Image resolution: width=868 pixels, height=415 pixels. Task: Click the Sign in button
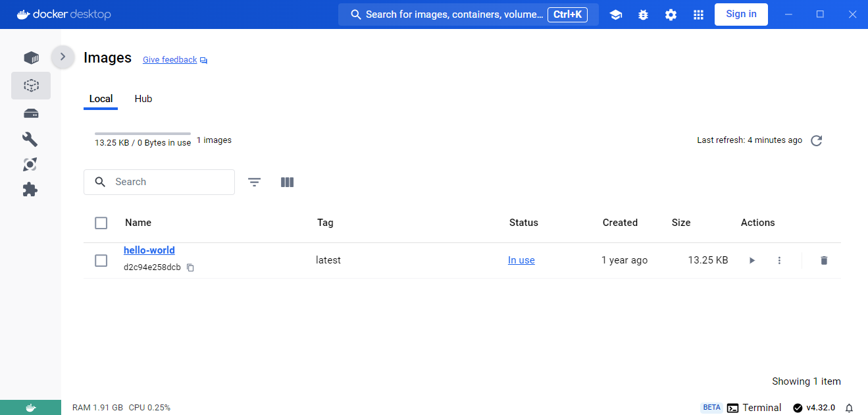(x=741, y=14)
